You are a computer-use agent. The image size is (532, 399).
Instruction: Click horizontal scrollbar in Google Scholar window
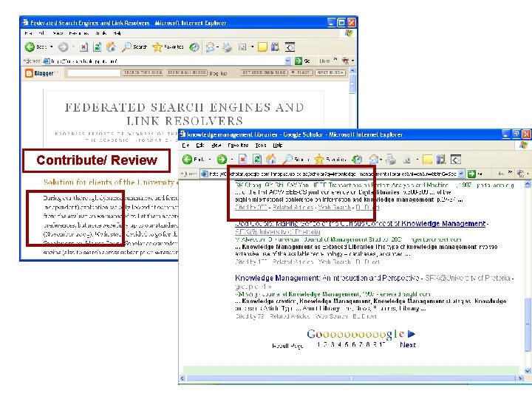pyautogui.click(x=351, y=378)
